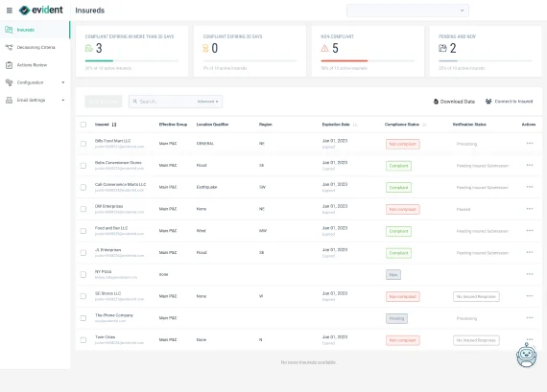
Task: Click the pending and new progress bar
Action: pos(486,61)
